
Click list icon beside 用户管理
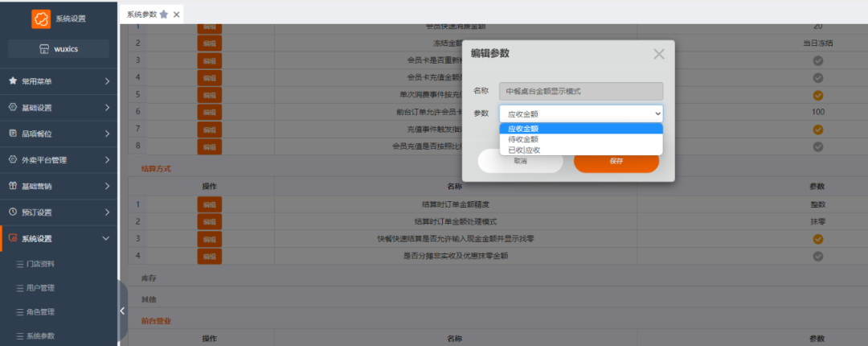pos(20,288)
